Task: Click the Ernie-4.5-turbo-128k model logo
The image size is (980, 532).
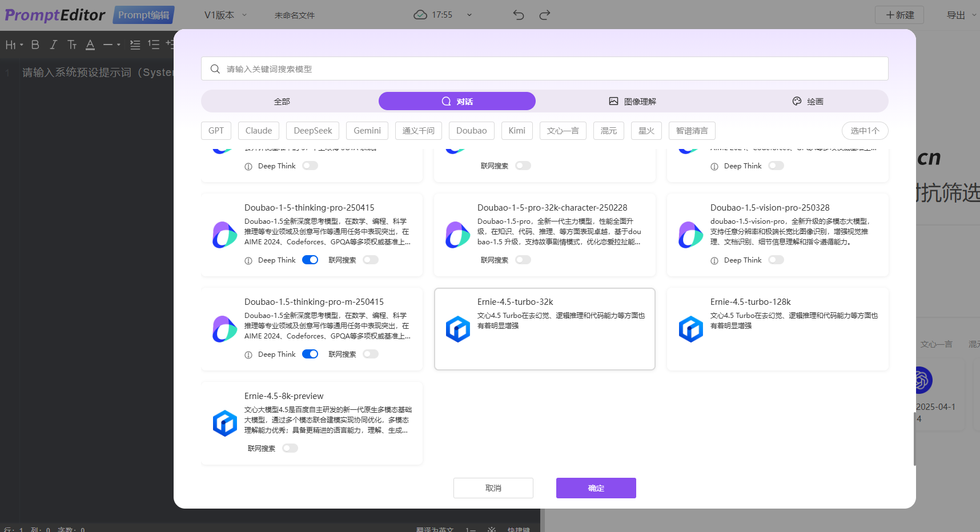Action: 690,329
